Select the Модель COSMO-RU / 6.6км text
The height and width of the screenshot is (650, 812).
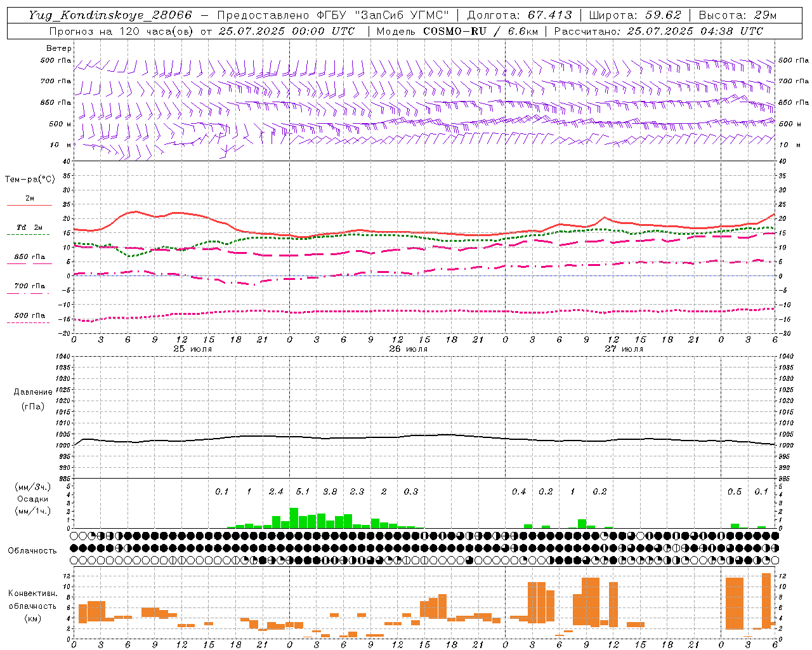[x=457, y=31]
